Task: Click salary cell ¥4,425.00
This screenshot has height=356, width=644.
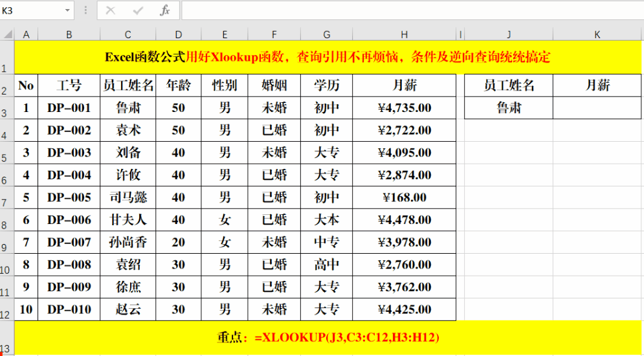Action: click(405, 309)
